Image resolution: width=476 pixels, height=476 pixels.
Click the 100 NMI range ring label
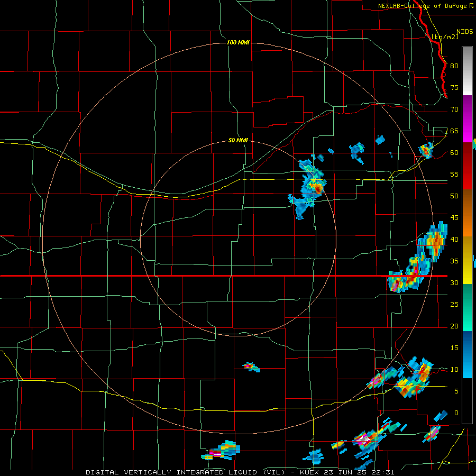point(239,42)
